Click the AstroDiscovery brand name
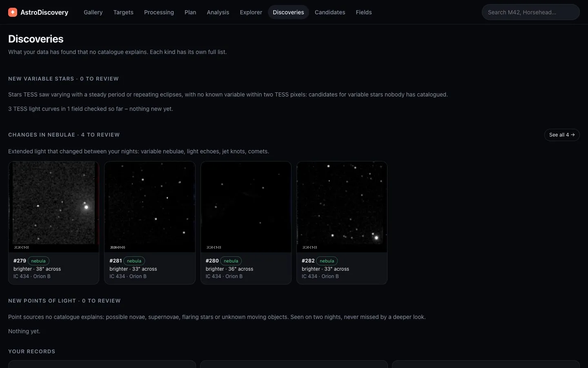 pyautogui.click(x=45, y=12)
